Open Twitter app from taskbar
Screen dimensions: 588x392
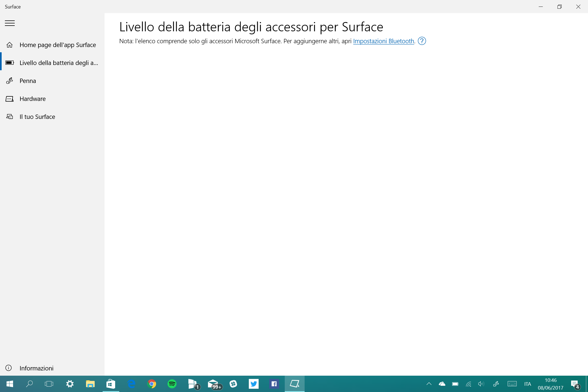(254, 384)
